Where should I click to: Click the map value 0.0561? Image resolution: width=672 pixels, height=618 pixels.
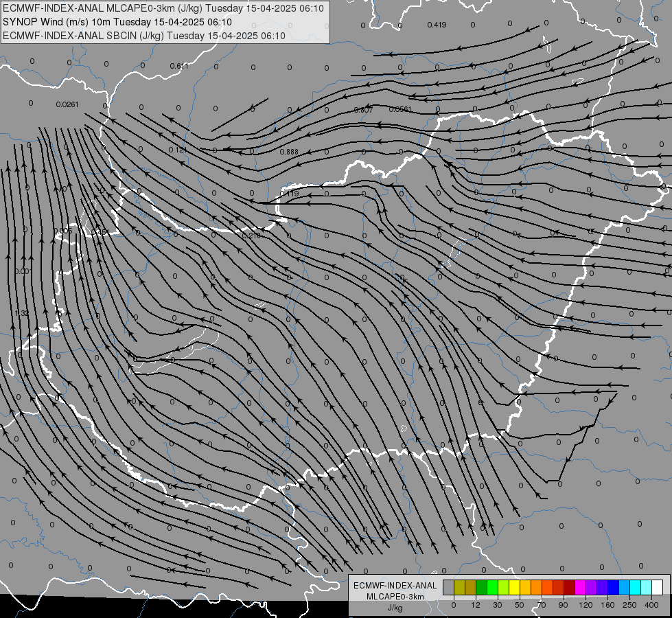click(400, 109)
